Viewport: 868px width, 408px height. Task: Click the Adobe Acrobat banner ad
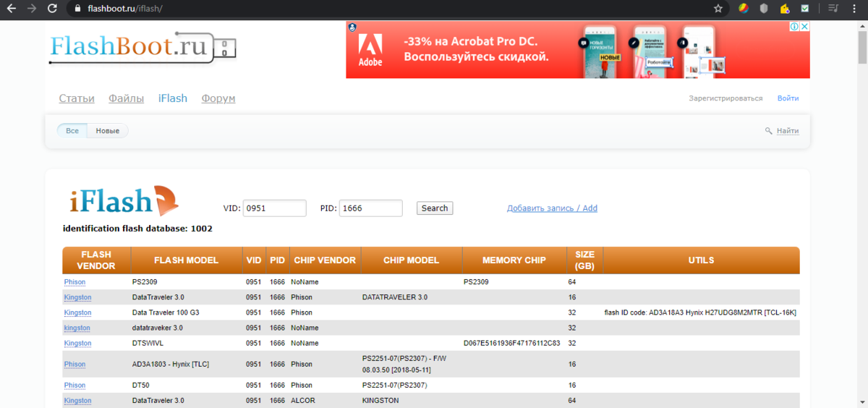(577, 49)
